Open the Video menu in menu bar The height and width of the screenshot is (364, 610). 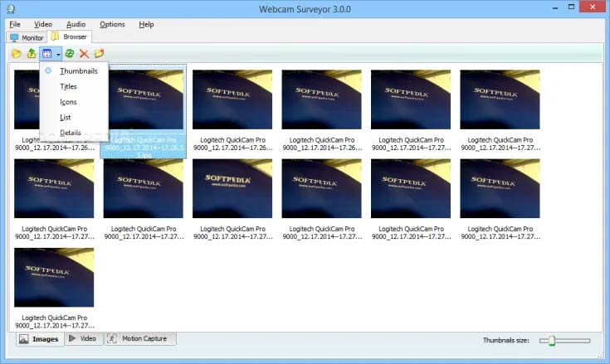tap(43, 24)
